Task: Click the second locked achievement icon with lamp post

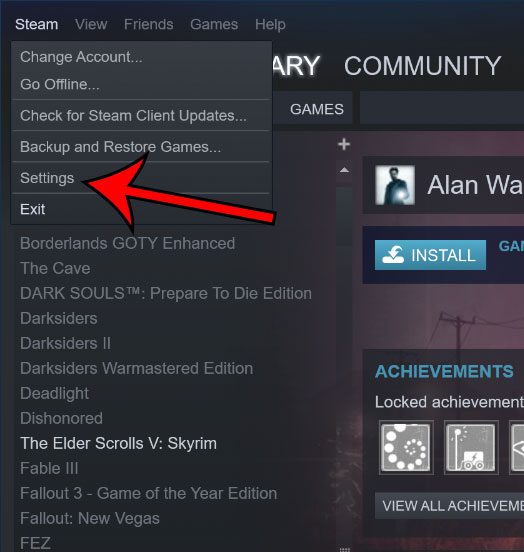Action: click(471, 447)
